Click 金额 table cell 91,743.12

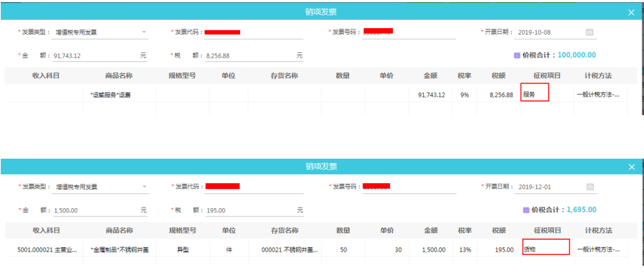click(x=431, y=94)
